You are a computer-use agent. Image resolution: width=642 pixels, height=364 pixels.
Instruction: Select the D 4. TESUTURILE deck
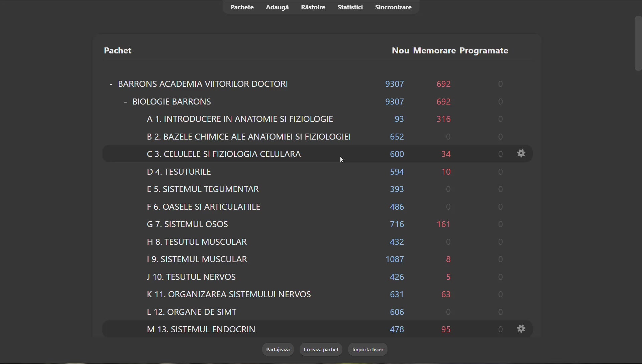[179, 172]
